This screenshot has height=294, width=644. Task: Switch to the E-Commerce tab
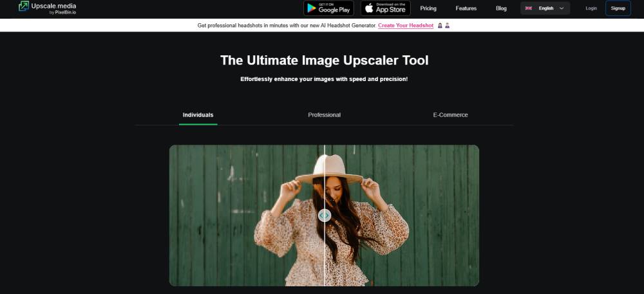coord(451,115)
